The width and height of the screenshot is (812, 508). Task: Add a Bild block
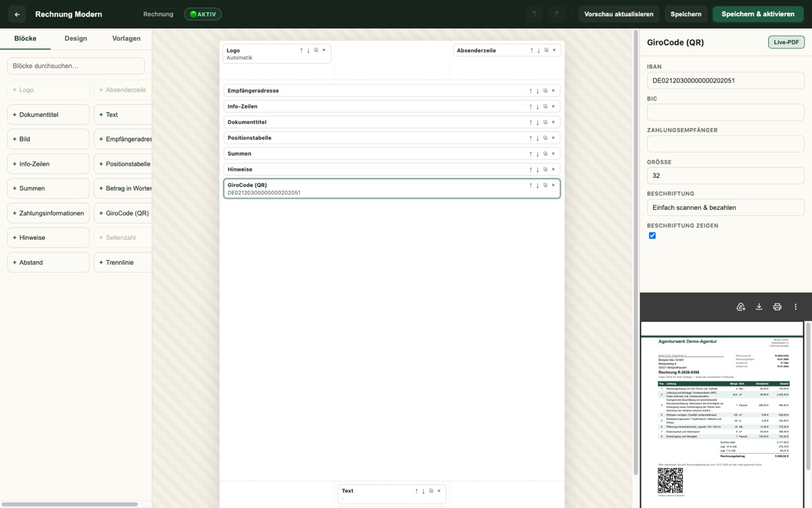tap(48, 139)
